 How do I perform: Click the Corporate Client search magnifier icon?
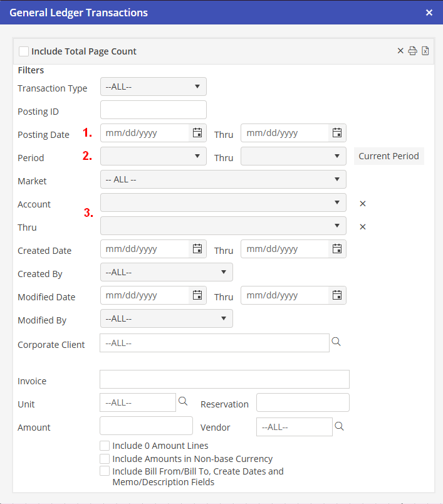(336, 342)
